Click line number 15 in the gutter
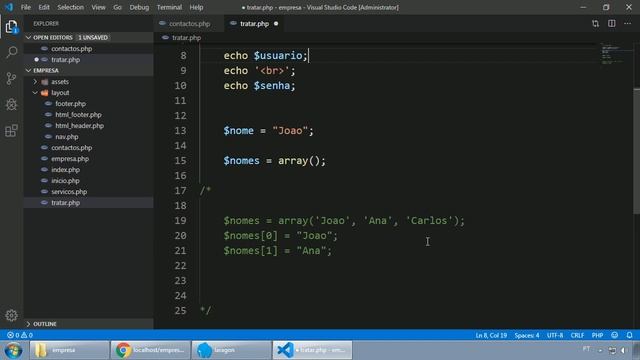 180,161
